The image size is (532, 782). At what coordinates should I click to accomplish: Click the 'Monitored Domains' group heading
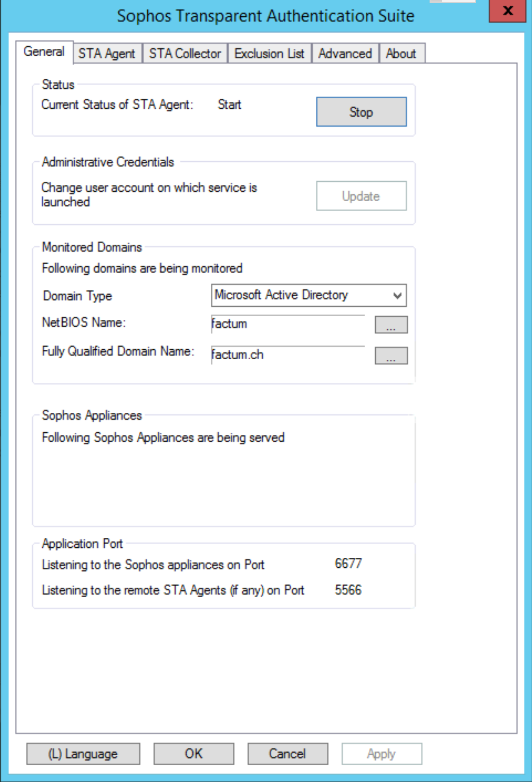[92, 247]
